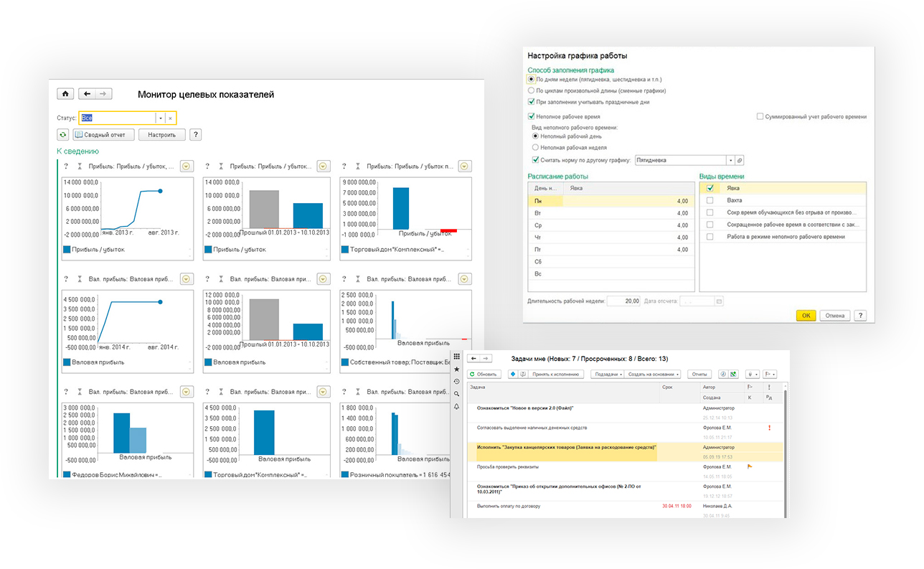The width and height of the screenshot is (924, 569).
Task: Confirm with the yellow OK button
Action: point(806,316)
